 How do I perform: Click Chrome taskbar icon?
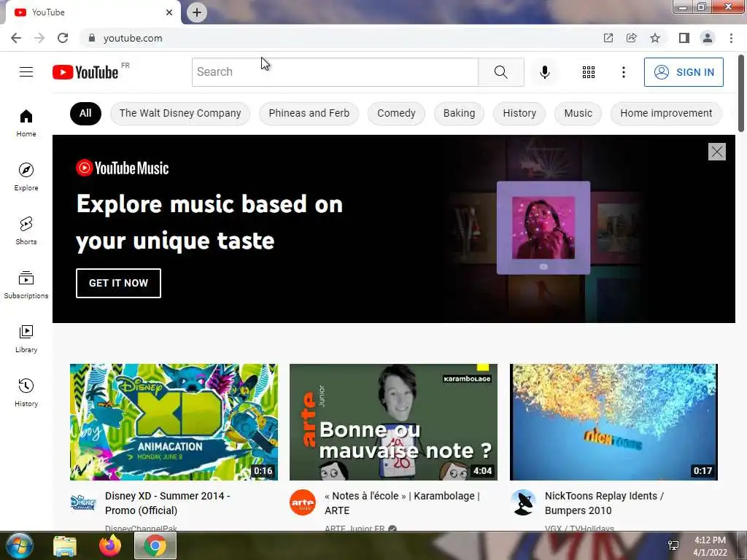[155, 545]
